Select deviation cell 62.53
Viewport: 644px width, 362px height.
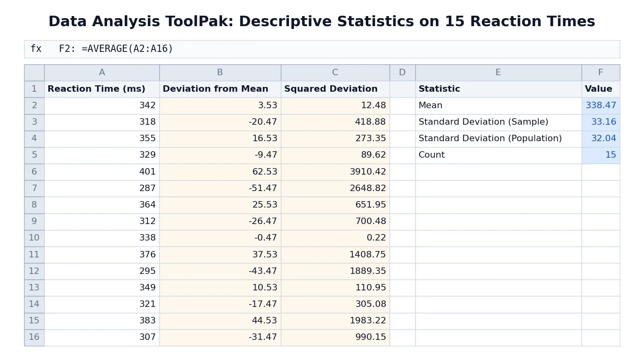click(x=220, y=172)
